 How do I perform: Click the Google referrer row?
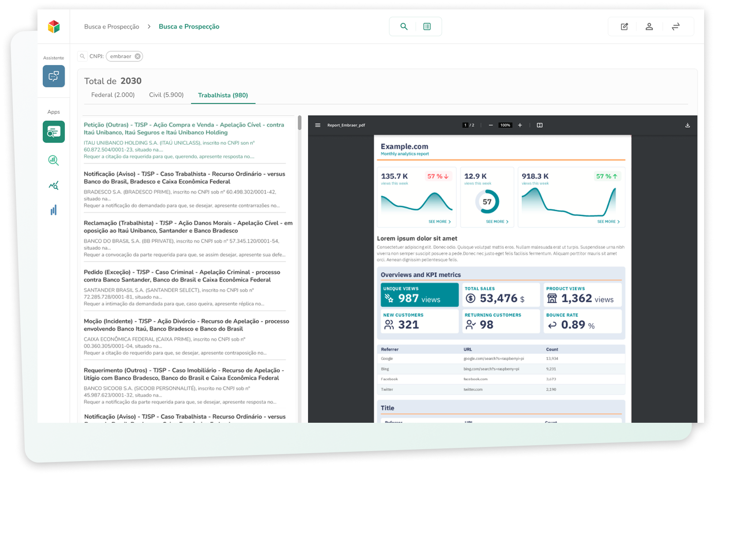coord(501,358)
